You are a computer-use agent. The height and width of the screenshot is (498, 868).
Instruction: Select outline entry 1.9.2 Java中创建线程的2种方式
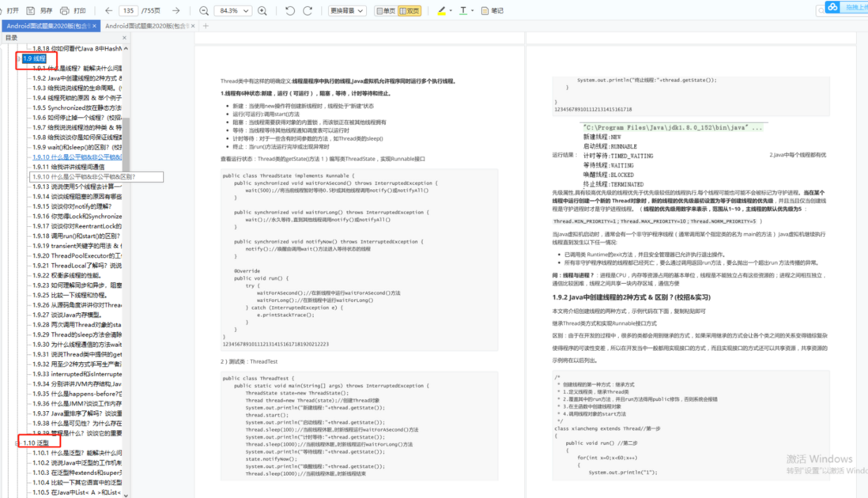coord(77,78)
